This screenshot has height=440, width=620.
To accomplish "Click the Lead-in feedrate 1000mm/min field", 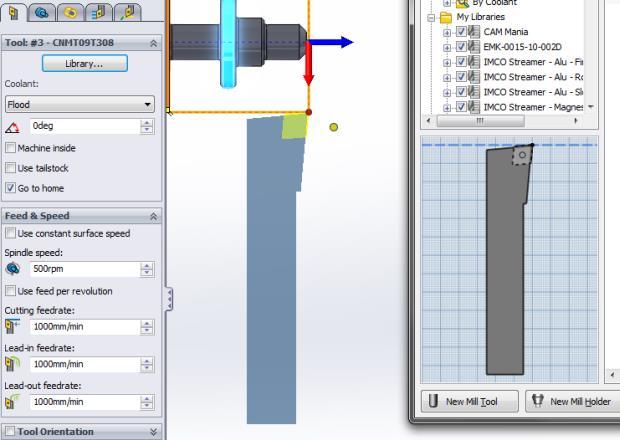I will point(84,364).
